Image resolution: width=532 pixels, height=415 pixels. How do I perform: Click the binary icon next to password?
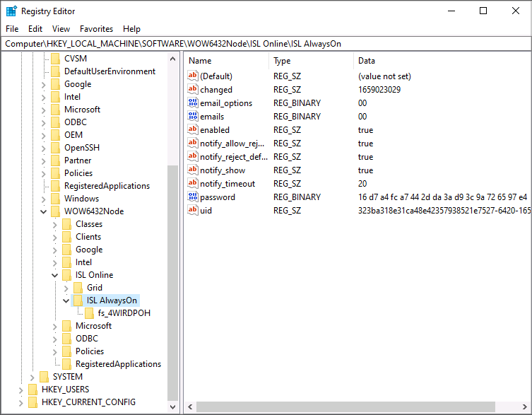[192, 197]
